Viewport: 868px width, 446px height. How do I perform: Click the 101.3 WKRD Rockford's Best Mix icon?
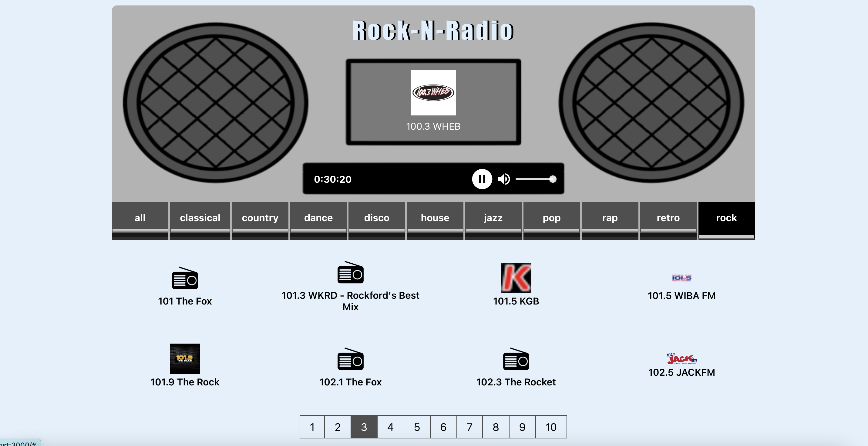click(350, 273)
